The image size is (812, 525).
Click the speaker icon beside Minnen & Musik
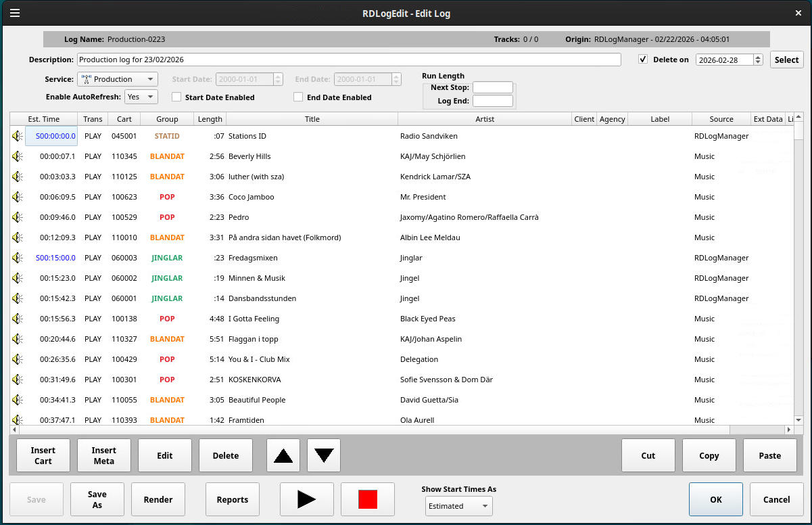point(18,278)
